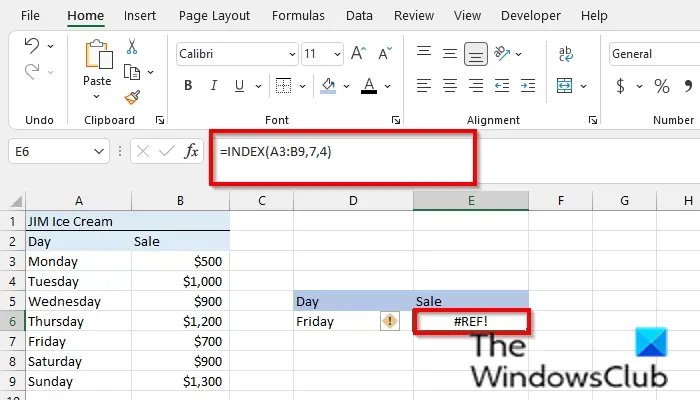Click the Wrap Text icon
This screenshot has width=700, height=400.
click(x=566, y=54)
